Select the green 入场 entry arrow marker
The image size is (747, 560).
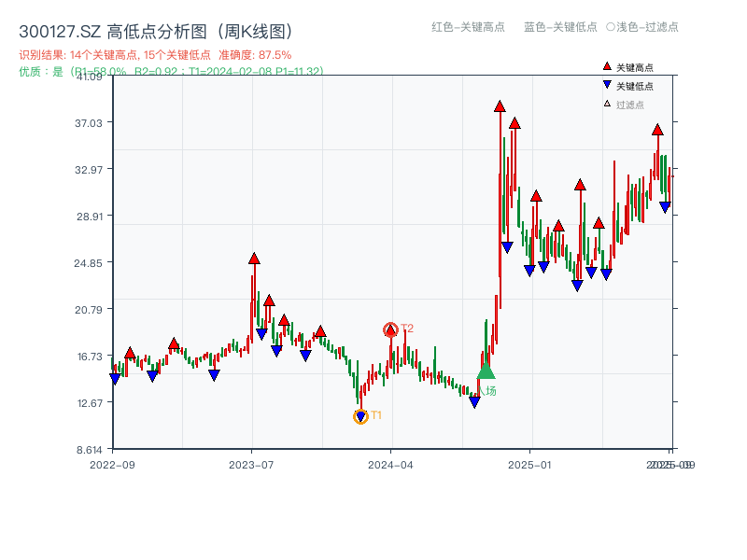click(485, 373)
